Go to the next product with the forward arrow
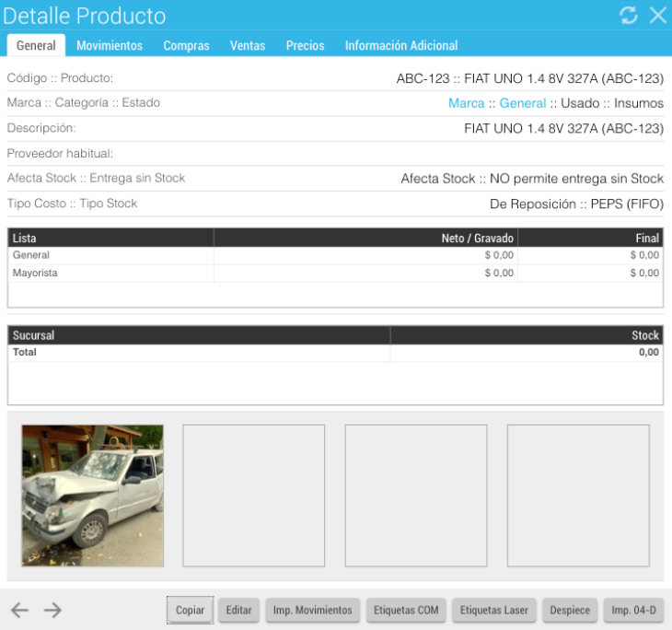 (52, 610)
